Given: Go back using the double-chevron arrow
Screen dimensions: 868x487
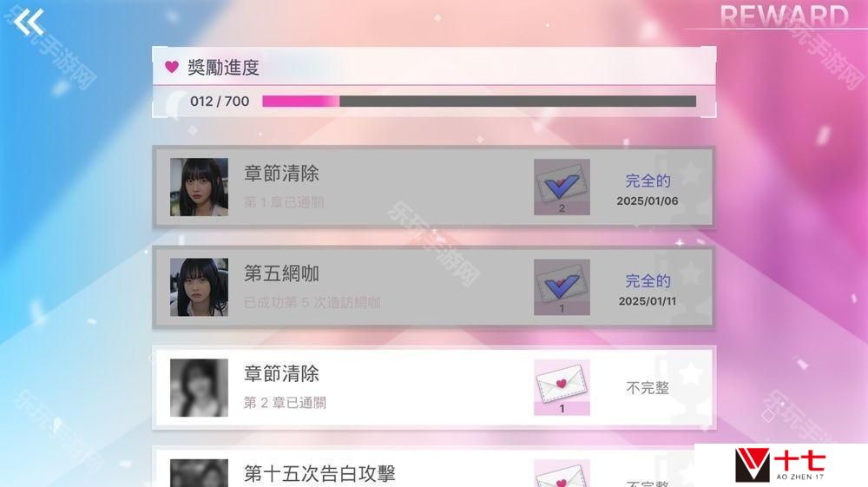Looking at the screenshot, I should coord(29,23).
